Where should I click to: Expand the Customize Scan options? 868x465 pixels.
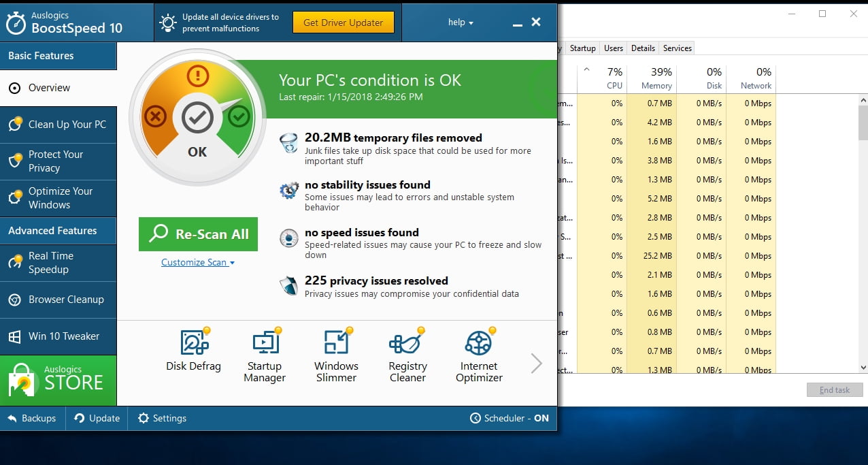pyautogui.click(x=197, y=261)
